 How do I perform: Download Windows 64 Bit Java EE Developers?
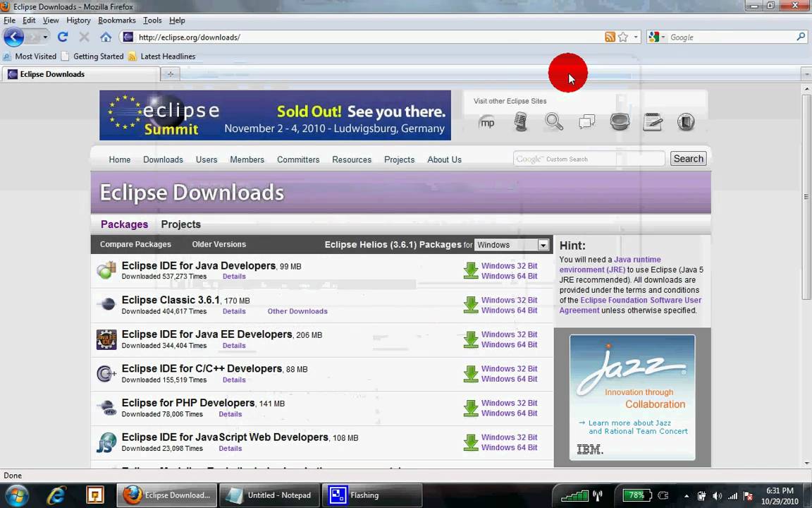coord(509,345)
